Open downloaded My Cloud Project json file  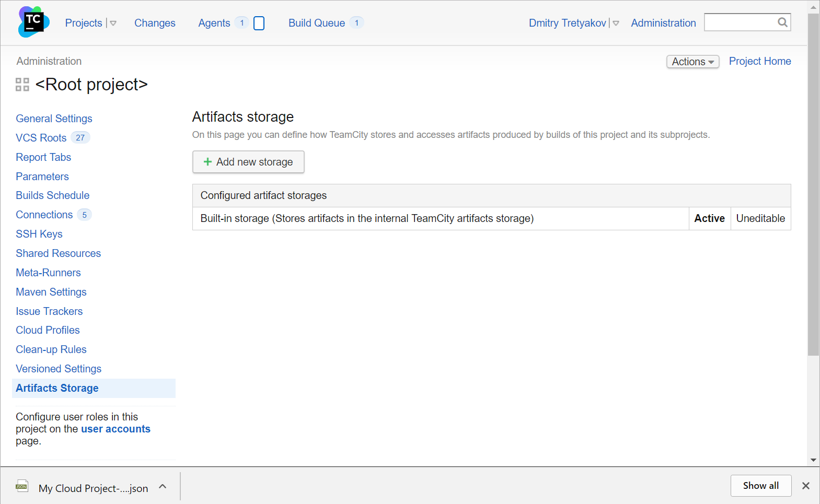click(x=93, y=488)
